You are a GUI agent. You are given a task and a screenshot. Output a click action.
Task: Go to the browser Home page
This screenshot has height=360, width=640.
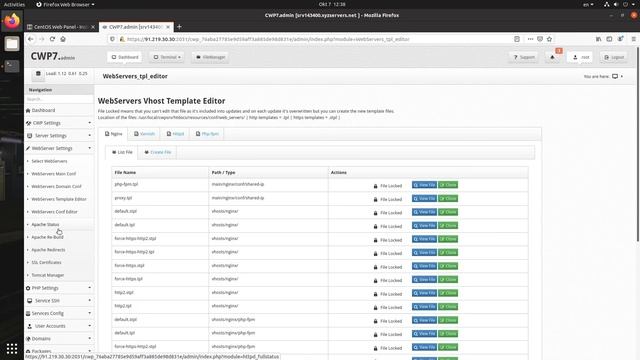tap(63, 39)
